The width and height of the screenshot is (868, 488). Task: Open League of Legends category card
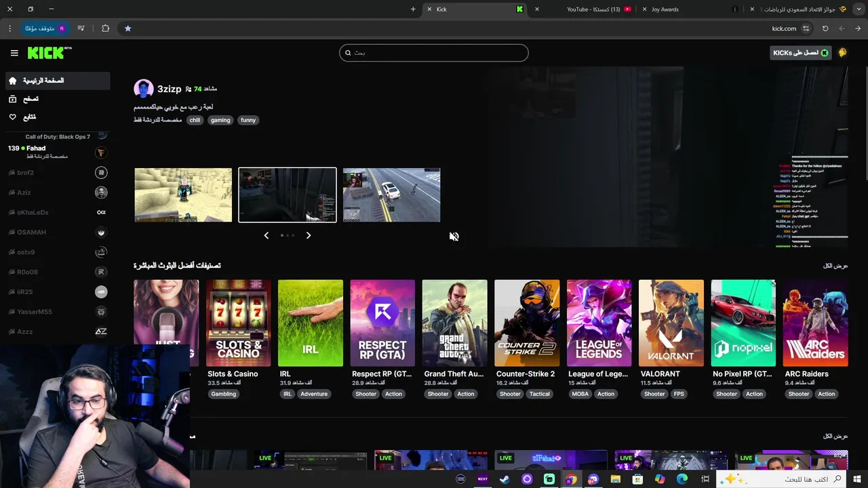tap(599, 323)
